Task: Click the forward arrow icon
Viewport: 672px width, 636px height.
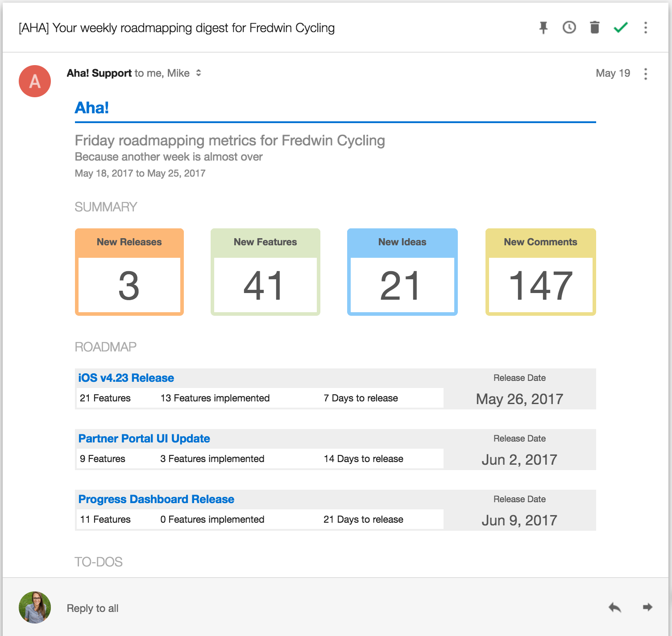Action: pos(647,607)
